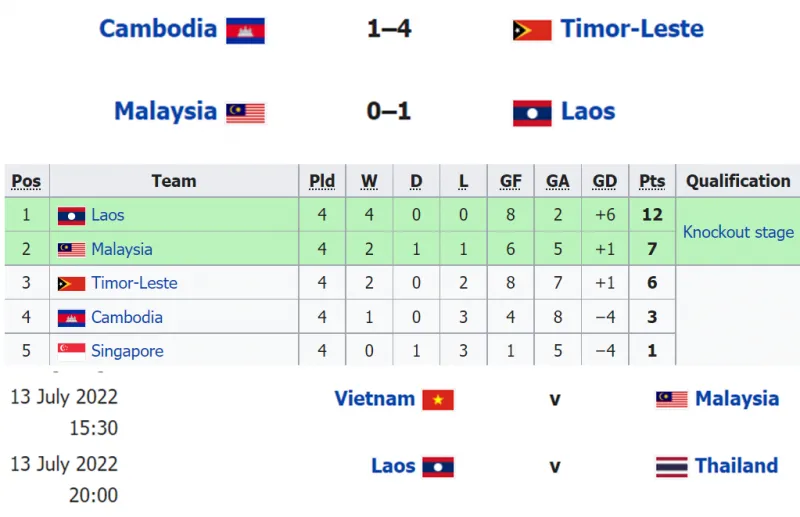
Task: Click the Singapore flag in the standings table
Action: point(71,351)
